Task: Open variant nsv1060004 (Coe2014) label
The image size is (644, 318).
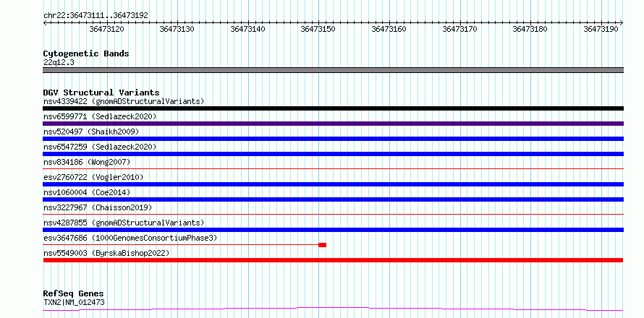Action: tap(87, 192)
